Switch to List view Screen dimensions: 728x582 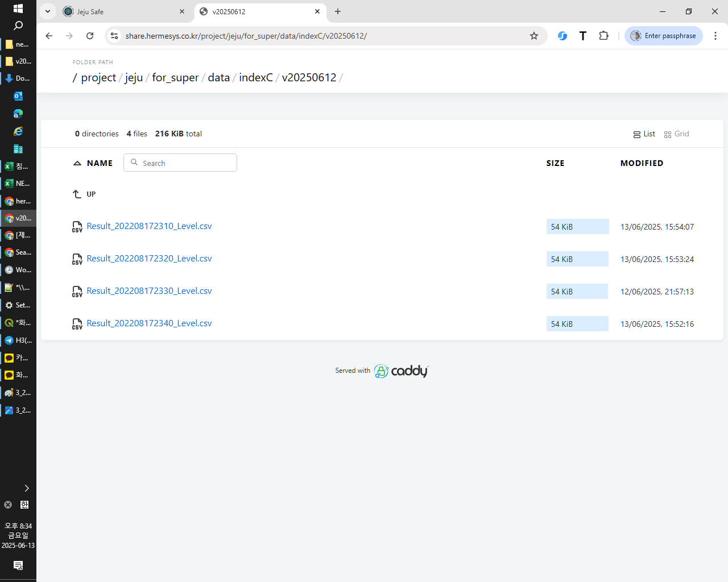pos(644,134)
